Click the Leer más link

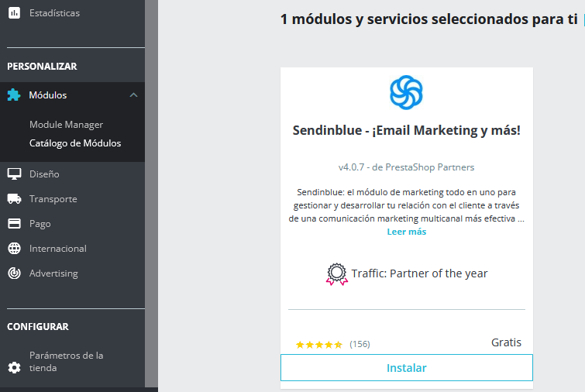click(406, 232)
